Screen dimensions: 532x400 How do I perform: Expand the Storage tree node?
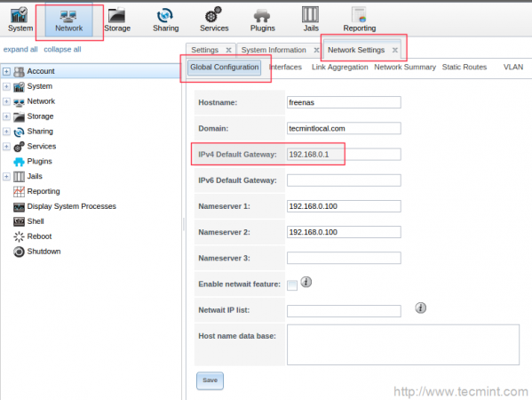coord(6,116)
